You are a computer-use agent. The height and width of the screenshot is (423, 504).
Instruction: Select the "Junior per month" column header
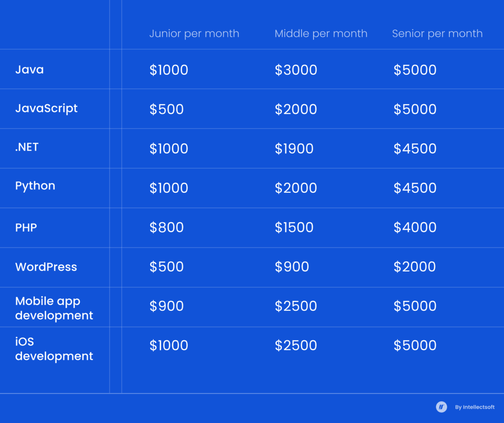(194, 33)
